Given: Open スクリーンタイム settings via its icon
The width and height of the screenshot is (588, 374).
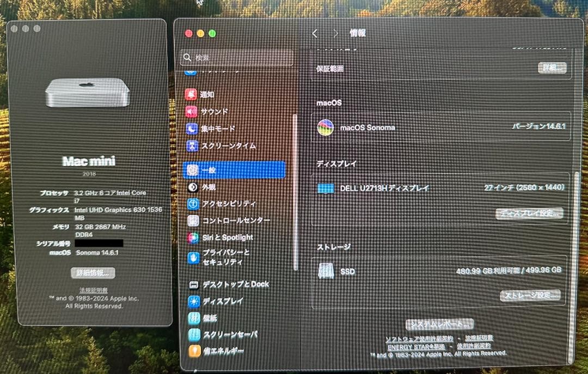Looking at the screenshot, I should click(194, 146).
